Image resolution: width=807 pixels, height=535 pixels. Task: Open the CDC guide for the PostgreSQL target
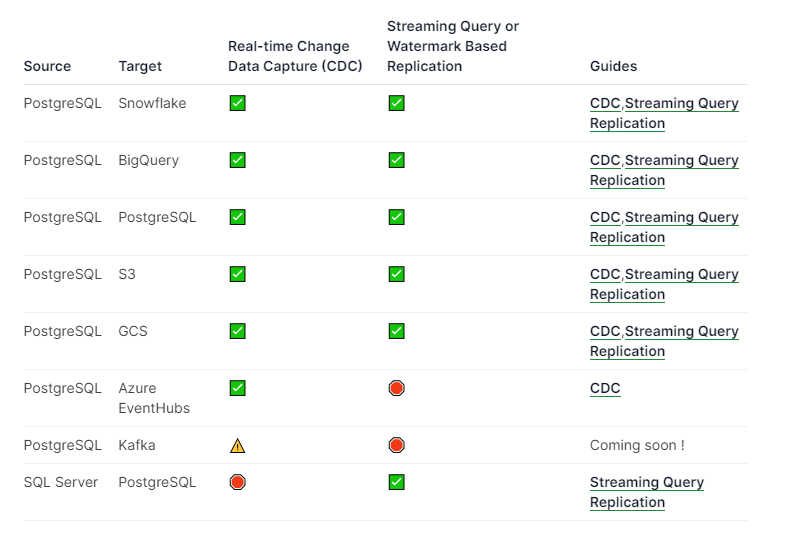tap(605, 218)
